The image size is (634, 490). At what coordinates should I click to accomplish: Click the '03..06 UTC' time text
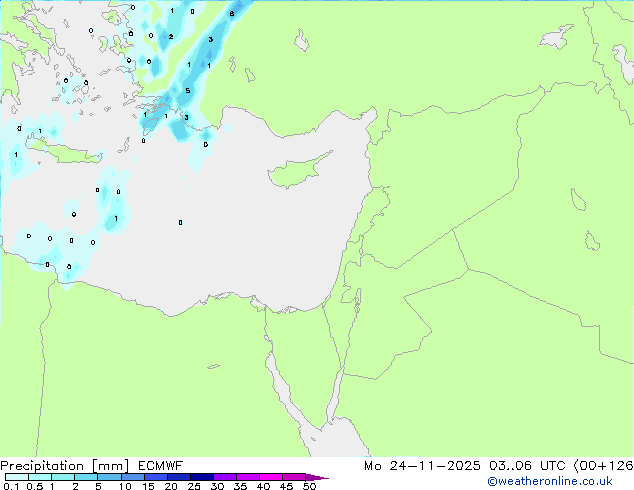point(527,466)
